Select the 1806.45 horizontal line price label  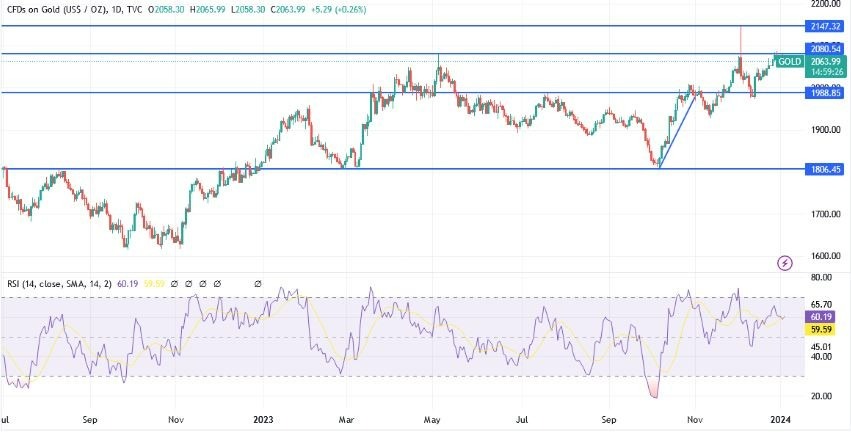click(x=824, y=170)
